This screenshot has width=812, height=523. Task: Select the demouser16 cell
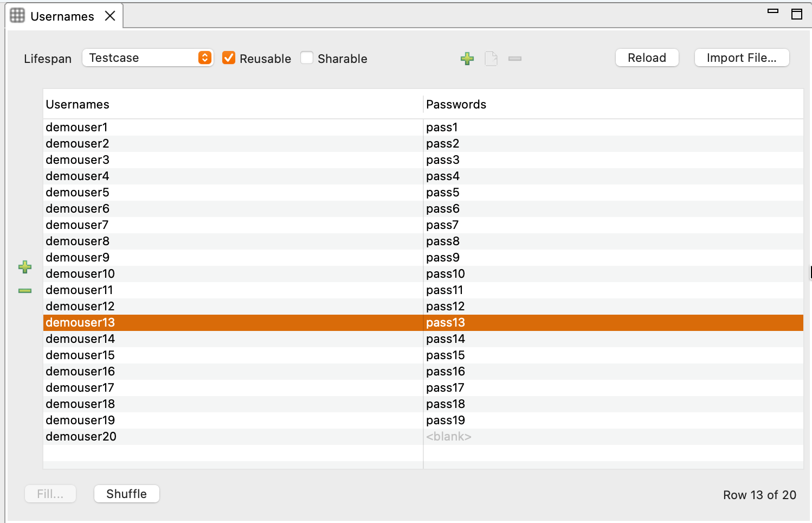(233, 372)
